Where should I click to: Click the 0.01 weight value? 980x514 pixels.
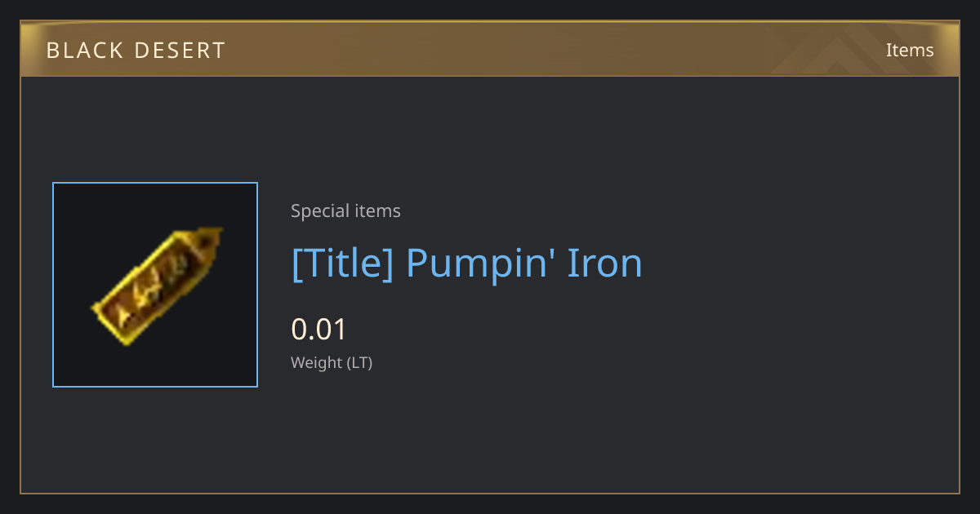[x=319, y=330]
